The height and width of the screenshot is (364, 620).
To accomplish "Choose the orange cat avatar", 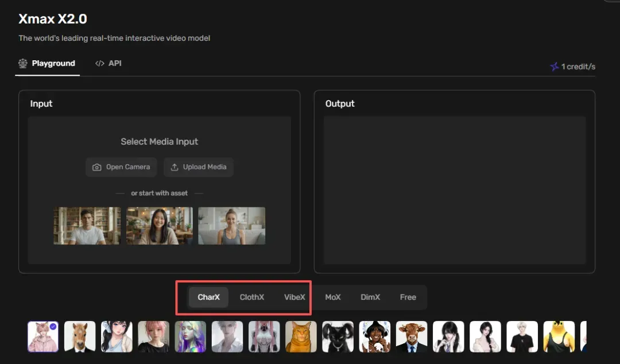I will pyautogui.click(x=301, y=336).
